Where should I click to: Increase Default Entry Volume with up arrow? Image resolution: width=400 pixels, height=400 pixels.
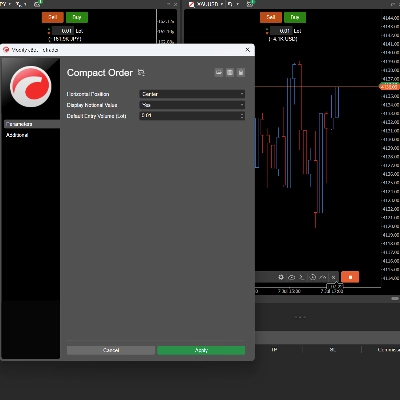(x=242, y=114)
